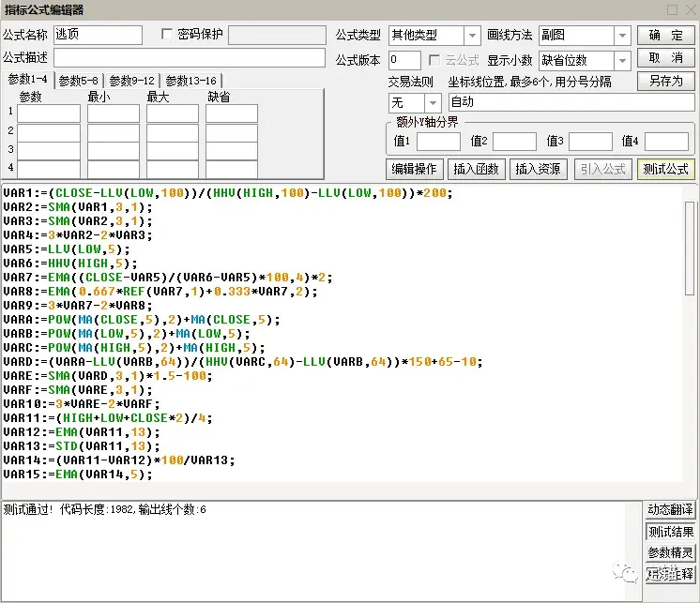Click row 1 参数 name field

49,113
